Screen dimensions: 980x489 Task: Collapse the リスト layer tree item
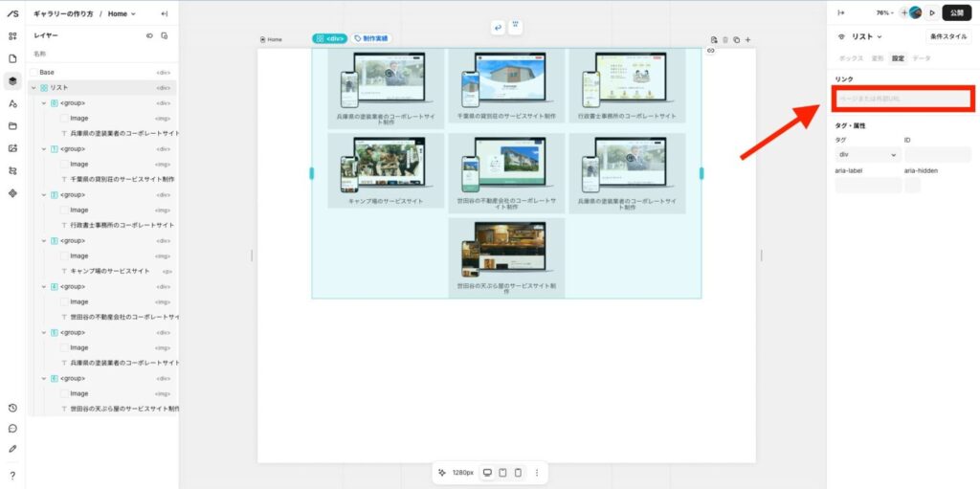coord(33,87)
